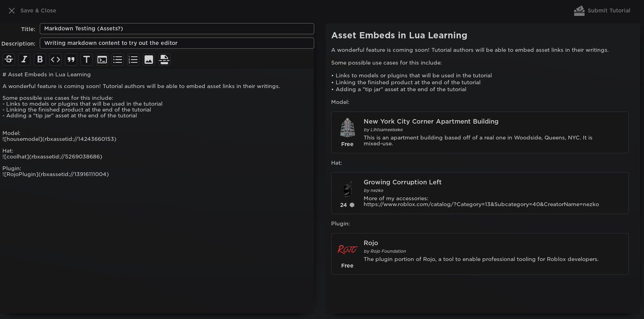Screen dimensions: 644x319
Task: Open the Growing Corruption Left hat thumbnail
Action: [x=347, y=189]
